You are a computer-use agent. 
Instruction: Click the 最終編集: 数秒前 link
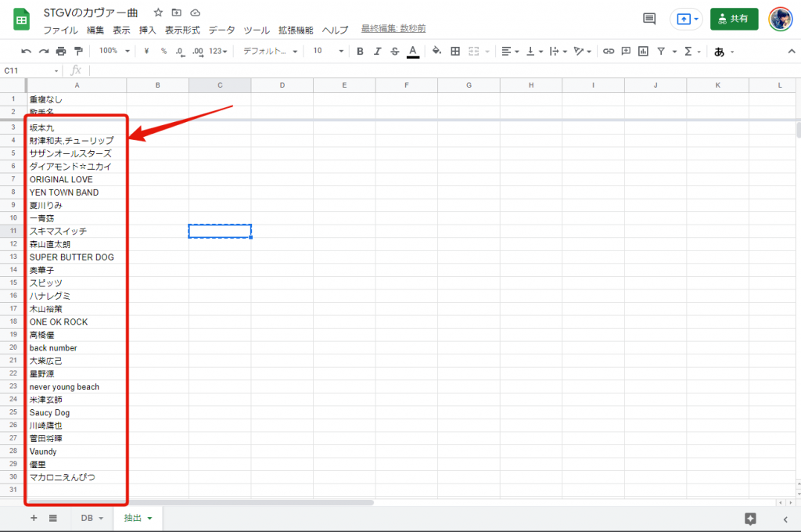tap(393, 29)
